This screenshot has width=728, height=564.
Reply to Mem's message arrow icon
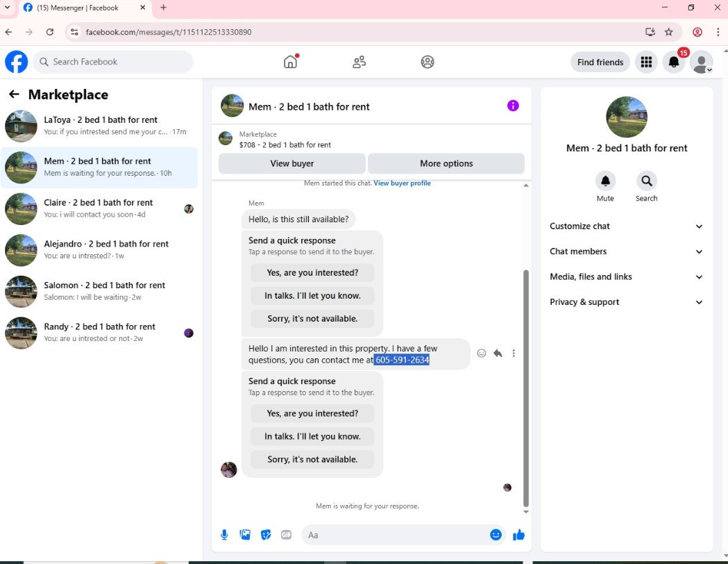(498, 353)
